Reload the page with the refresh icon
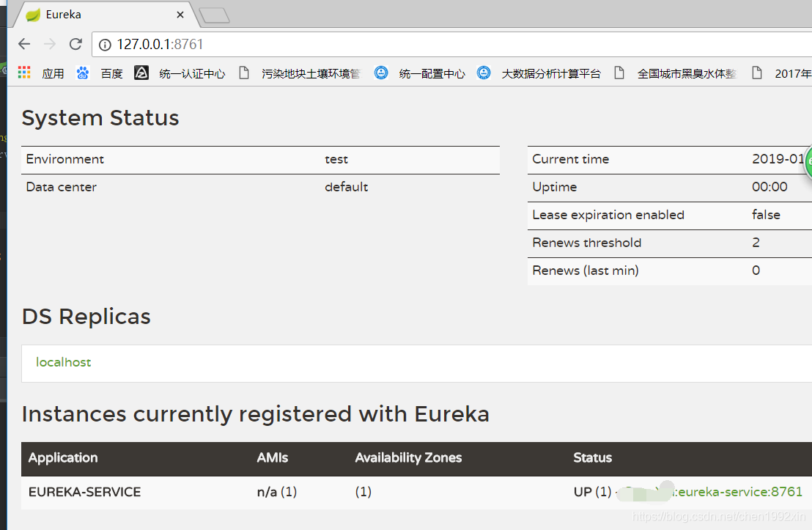This screenshot has height=530, width=812. [x=75, y=44]
